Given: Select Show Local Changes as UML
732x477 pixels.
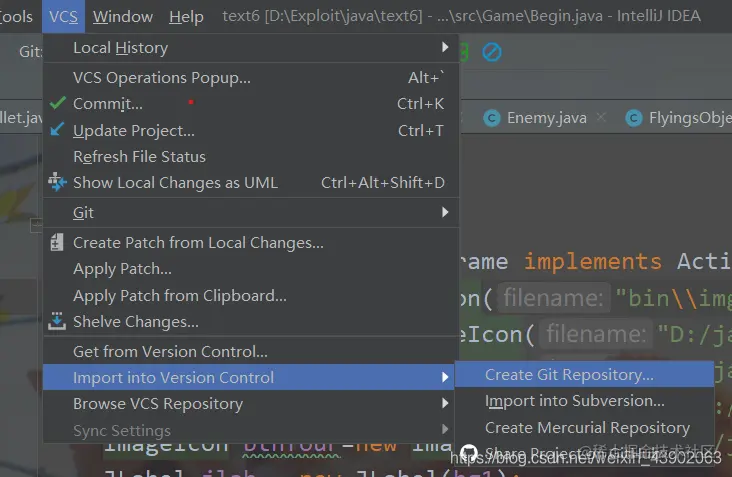Looking at the screenshot, I should tap(251, 182).
